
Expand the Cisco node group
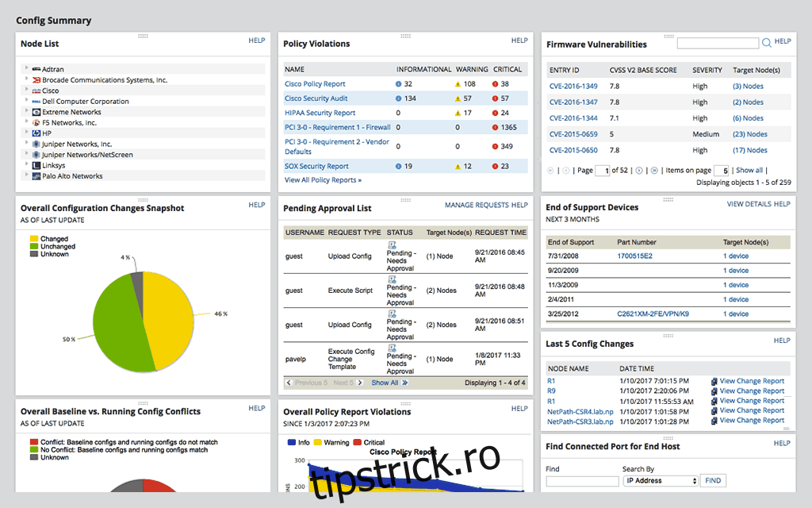[x=26, y=89]
